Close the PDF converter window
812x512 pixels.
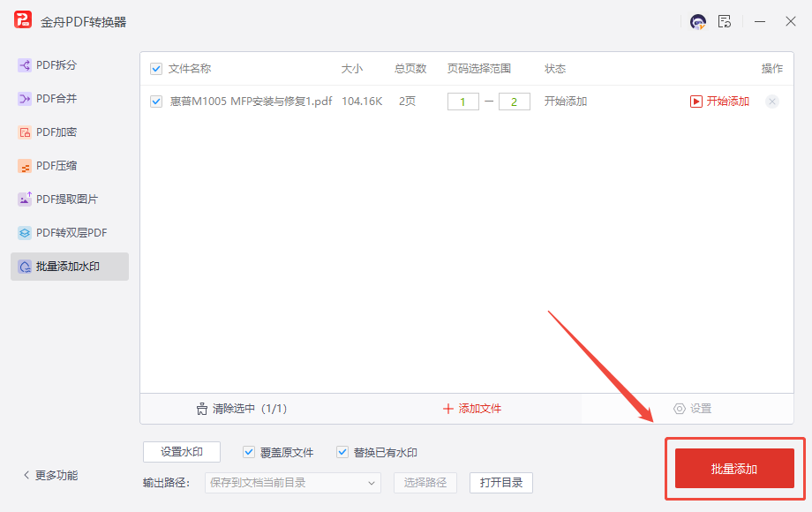790,21
